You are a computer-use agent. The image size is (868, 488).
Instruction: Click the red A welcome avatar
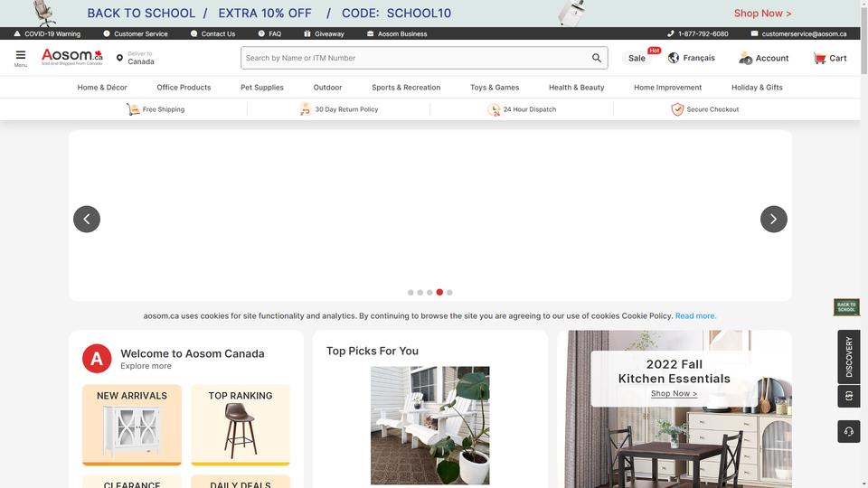(97, 359)
